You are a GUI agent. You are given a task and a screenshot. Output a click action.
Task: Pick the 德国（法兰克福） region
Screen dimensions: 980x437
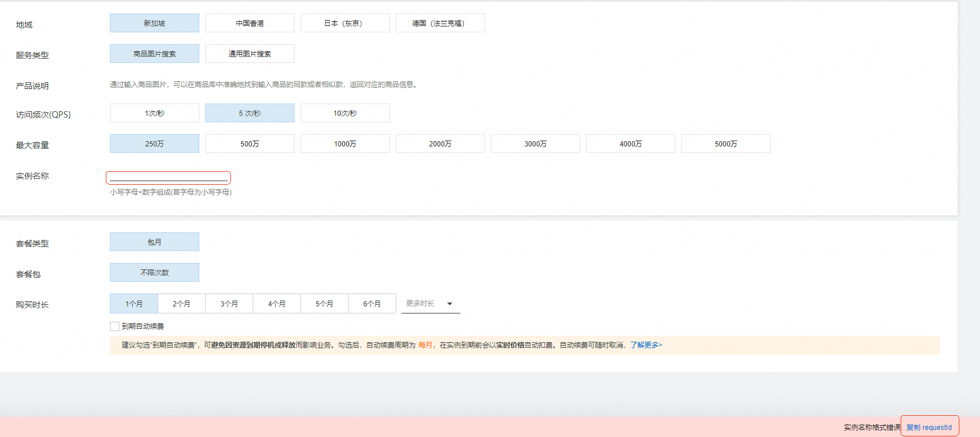(x=440, y=23)
